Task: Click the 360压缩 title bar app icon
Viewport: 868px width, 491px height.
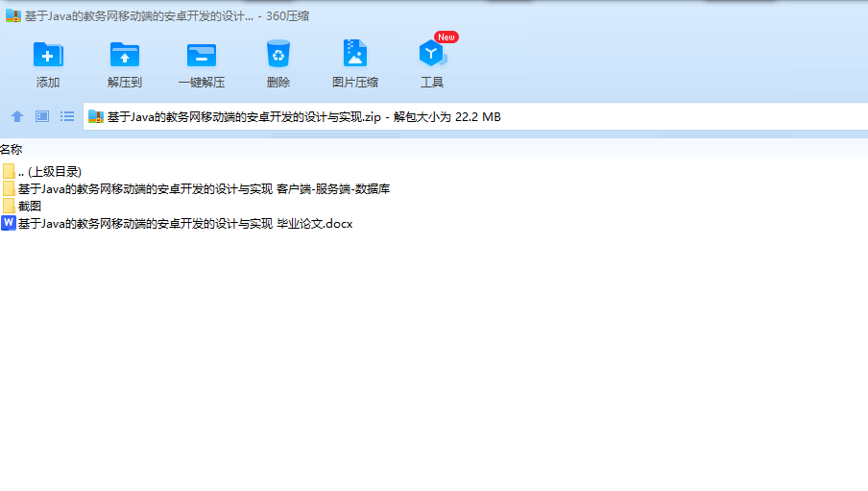Action: coord(13,15)
